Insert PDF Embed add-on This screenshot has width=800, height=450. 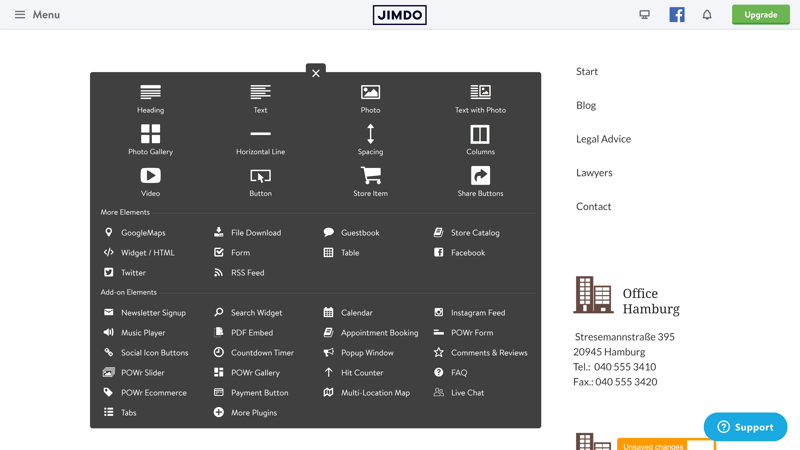(x=243, y=333)
